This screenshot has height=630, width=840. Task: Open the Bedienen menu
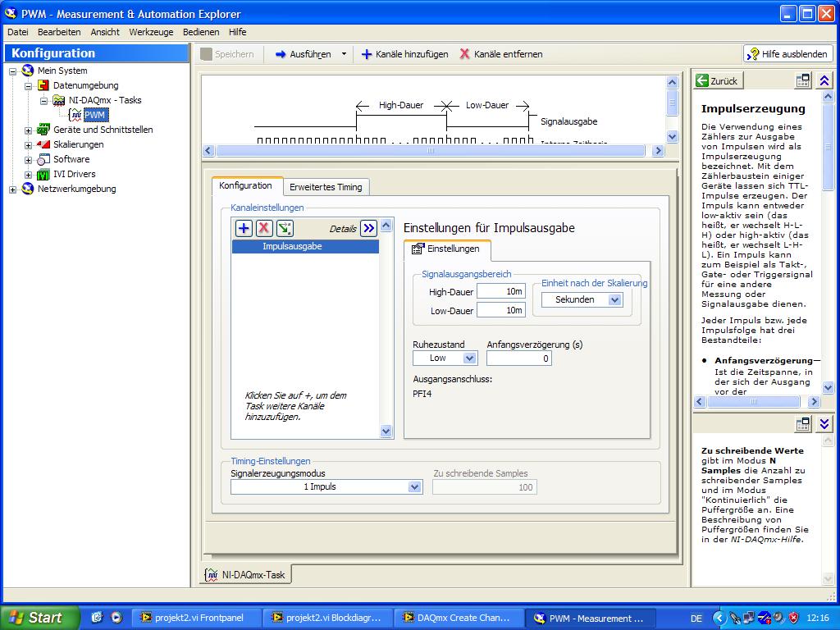201,32
